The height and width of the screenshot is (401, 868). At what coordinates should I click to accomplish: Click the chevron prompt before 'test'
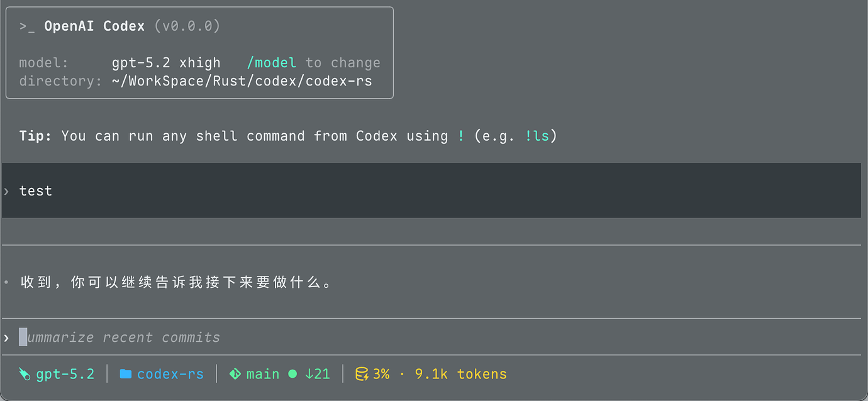6,191
